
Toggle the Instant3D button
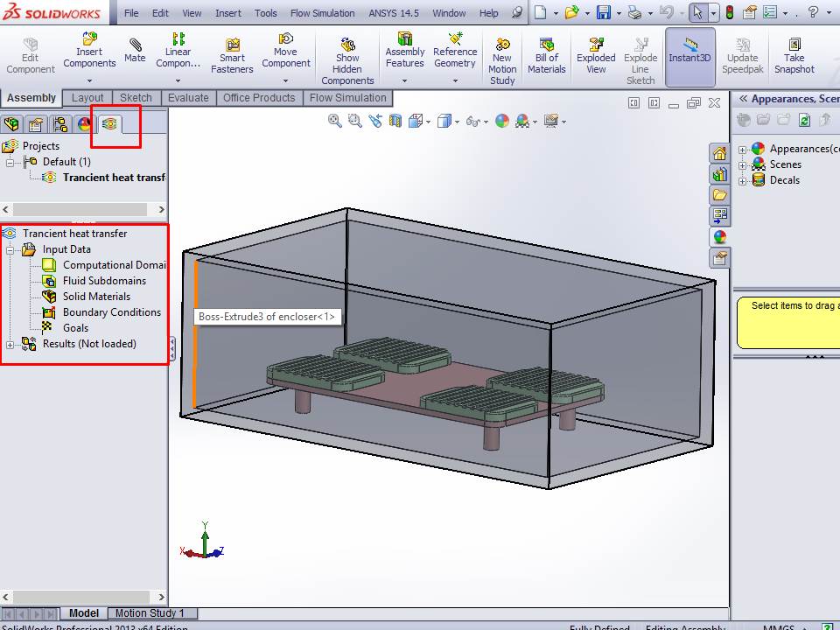coord(689,56)
